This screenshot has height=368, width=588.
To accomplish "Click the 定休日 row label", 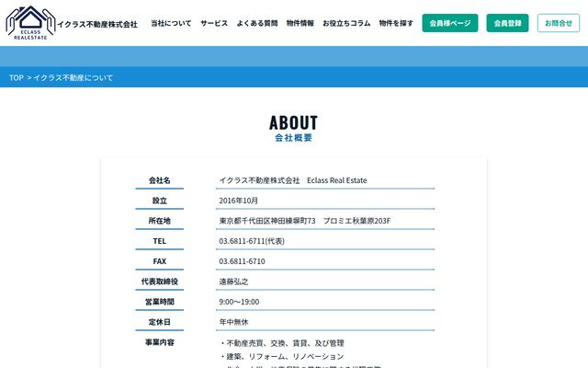I will coord(159,322).
